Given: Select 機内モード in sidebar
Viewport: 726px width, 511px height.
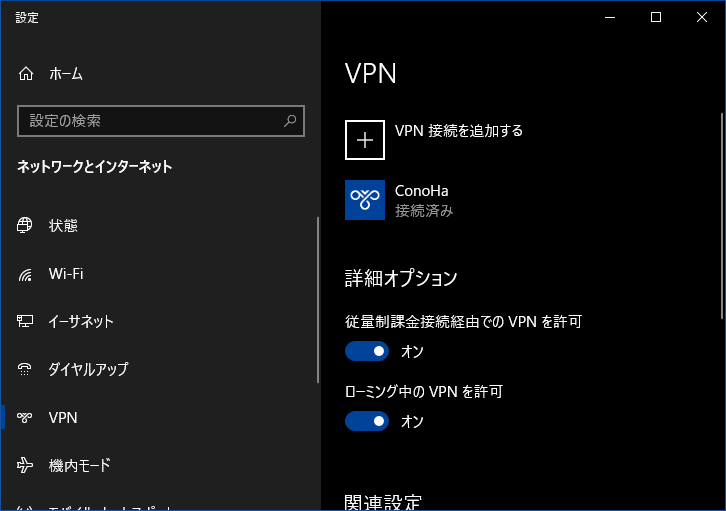Looking at the screenshot, I should [x=80, y=465].
